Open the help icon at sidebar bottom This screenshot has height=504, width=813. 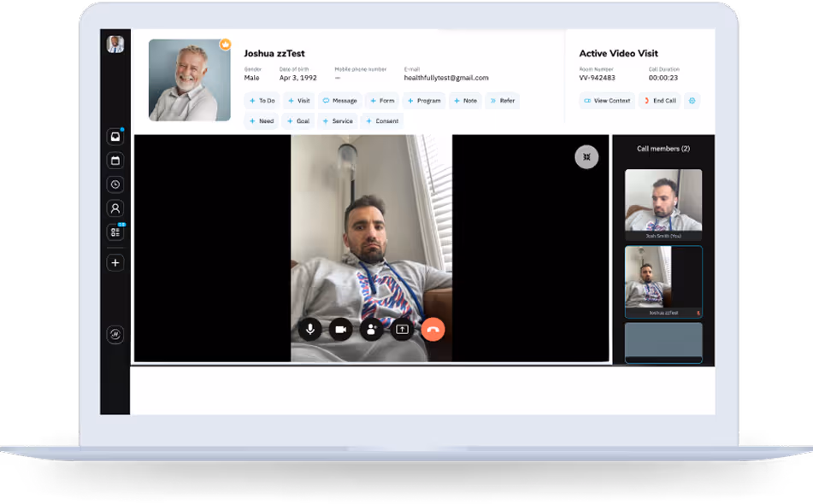115,331
